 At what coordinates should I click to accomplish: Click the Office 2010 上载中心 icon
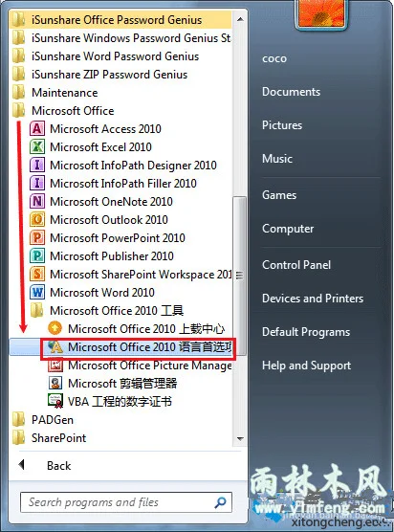(x=55, y=328)
